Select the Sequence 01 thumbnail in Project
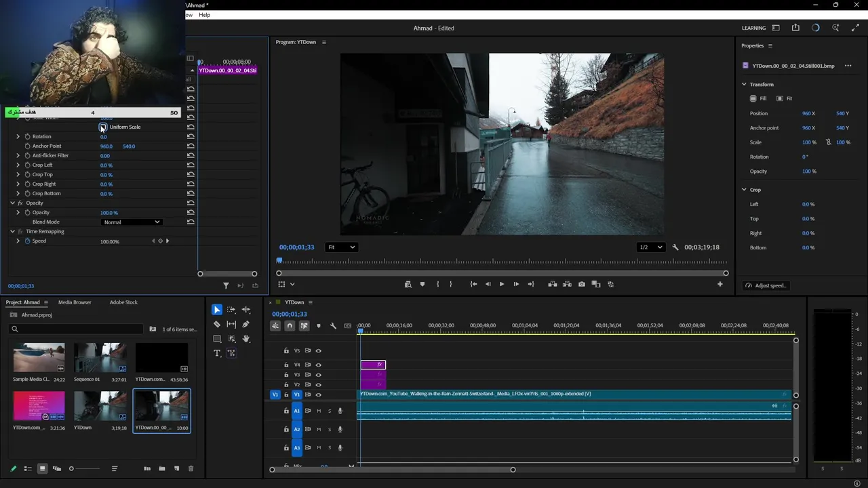The image size is (868, 488). (100, 358)
